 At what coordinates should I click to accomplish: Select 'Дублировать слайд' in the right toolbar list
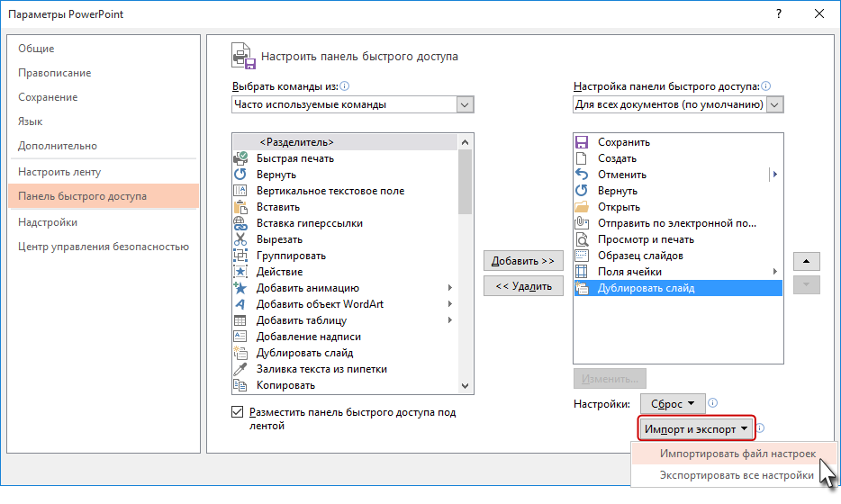tap(678, 288)
